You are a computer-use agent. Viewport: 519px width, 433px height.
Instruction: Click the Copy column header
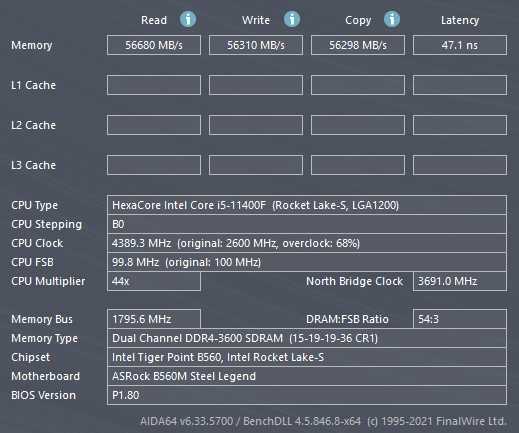[358, 21]
